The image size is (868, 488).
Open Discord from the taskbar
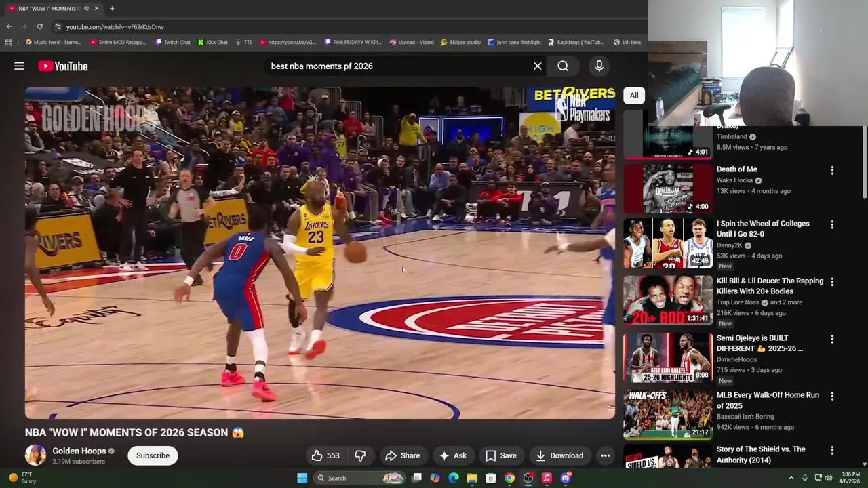[x=566, y=478]
